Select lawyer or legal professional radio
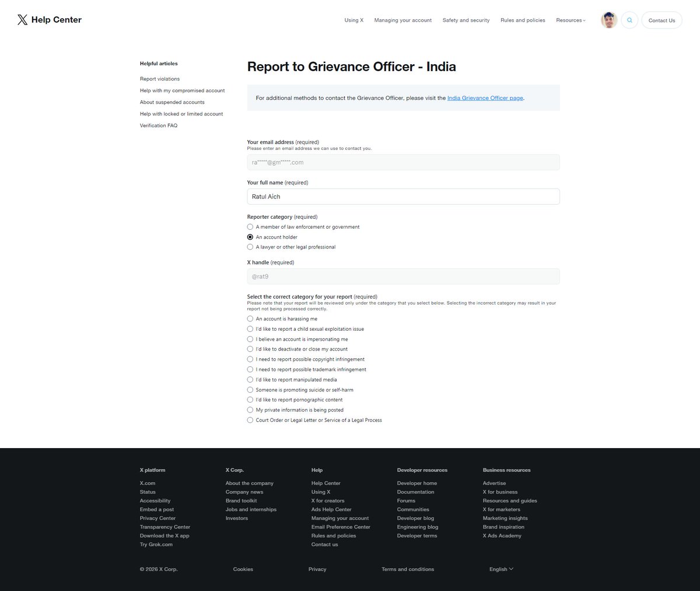The width and height of the screenshot is (700, 591). pos(250,247)
